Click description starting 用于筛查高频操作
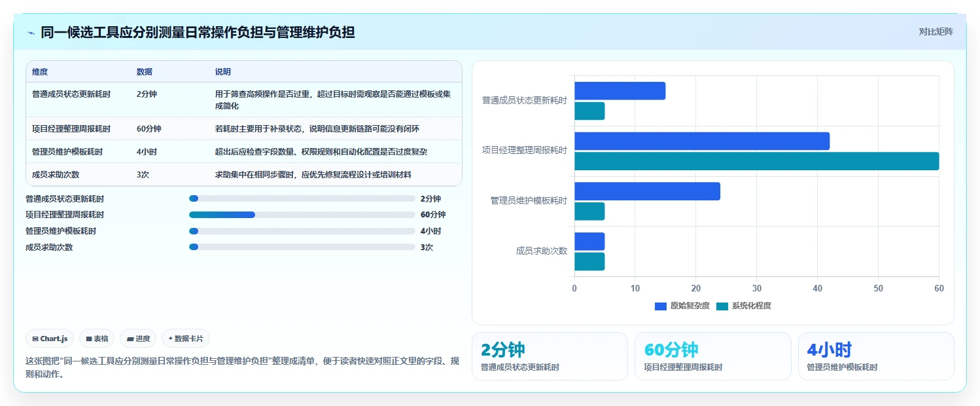Viewport: 980px width, 406px height. (x=333, y=100)
